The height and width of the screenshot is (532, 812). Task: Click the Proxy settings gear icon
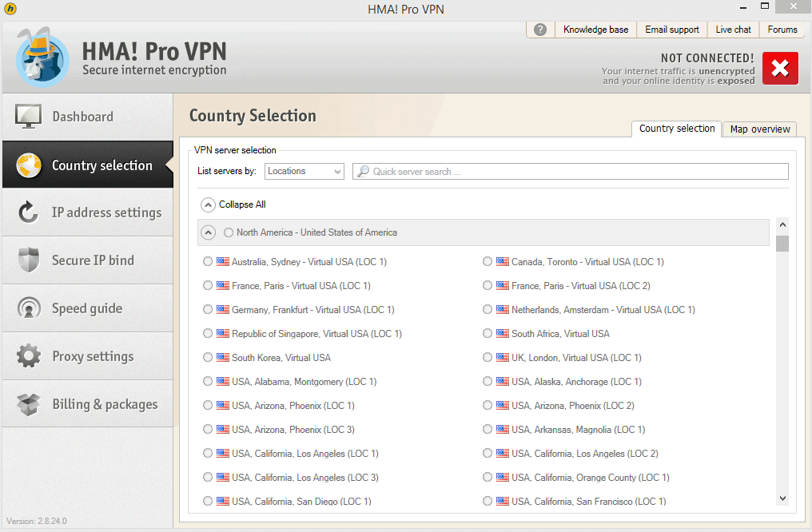coord(29,356)
